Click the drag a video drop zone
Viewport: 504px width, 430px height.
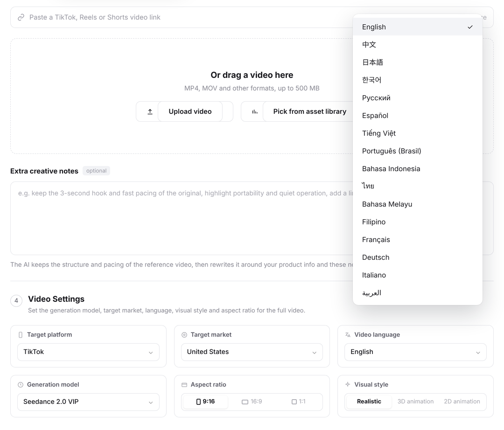point(252,96)
